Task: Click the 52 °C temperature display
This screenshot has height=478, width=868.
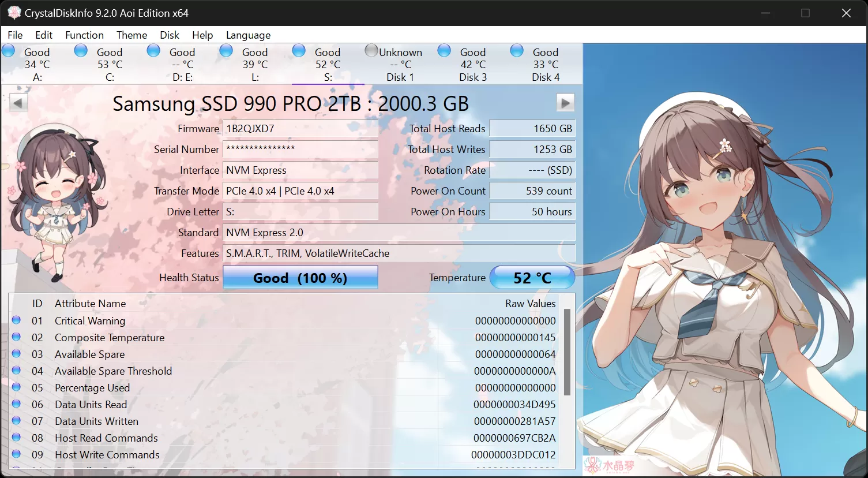Action: point(532,277)
